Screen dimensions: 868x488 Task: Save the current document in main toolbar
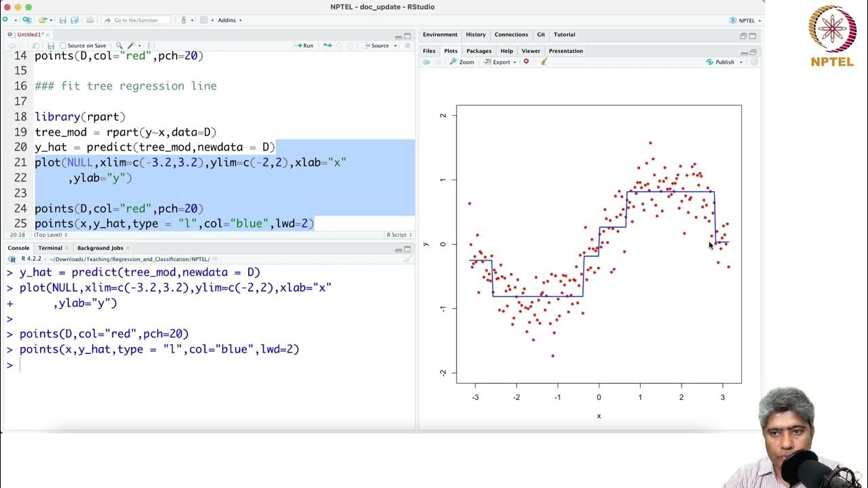click(x=62, y=20)
